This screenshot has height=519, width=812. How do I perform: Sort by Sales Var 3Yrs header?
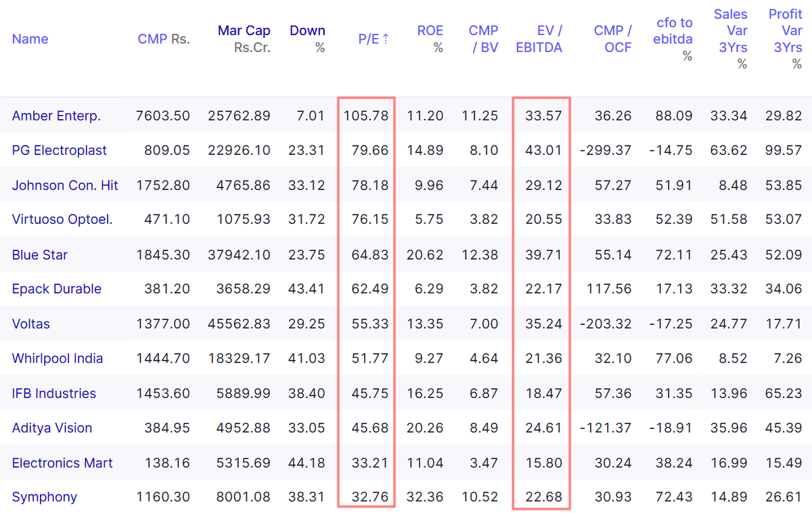(x=731, y=39)
